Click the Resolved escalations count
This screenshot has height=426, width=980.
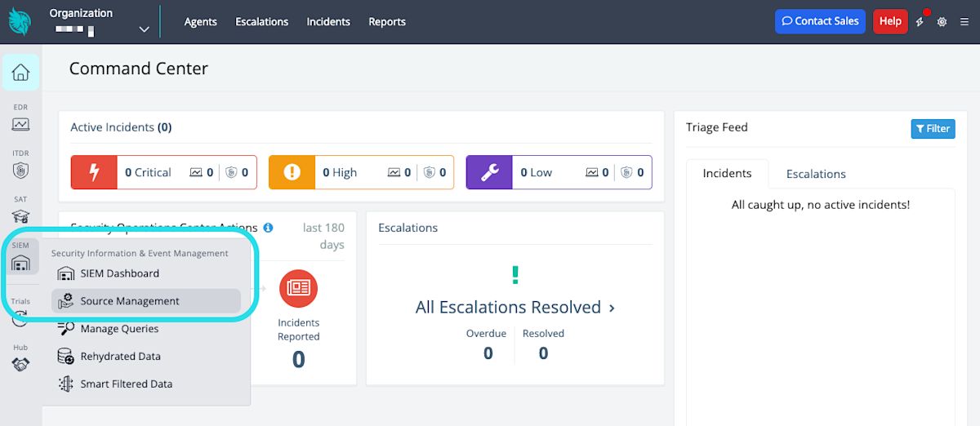(x=543, y=353)
